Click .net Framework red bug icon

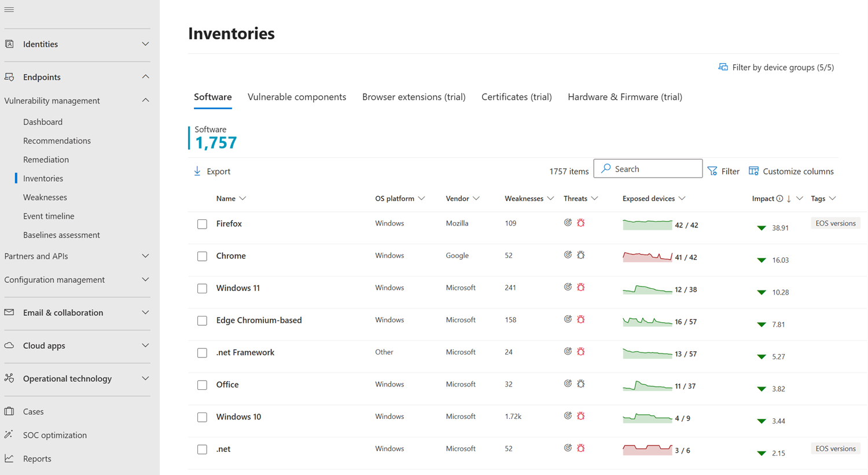(581, 352)
